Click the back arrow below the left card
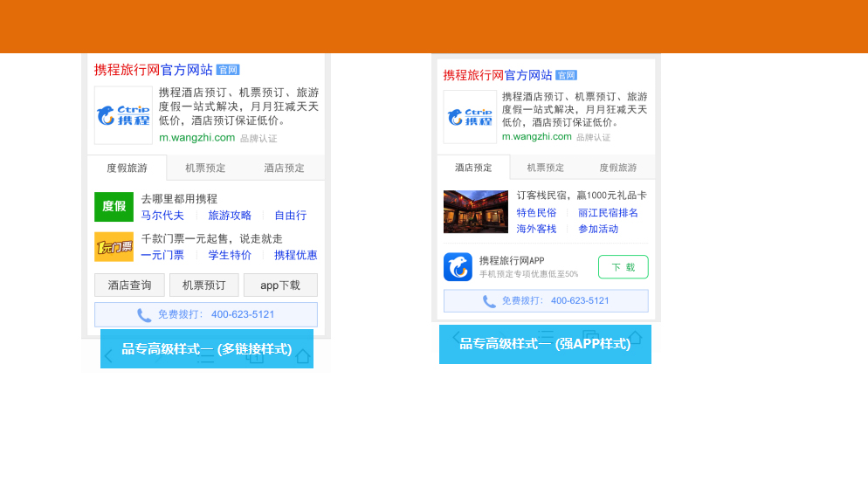This screenshot has width=868, height=488. [108, 356]
